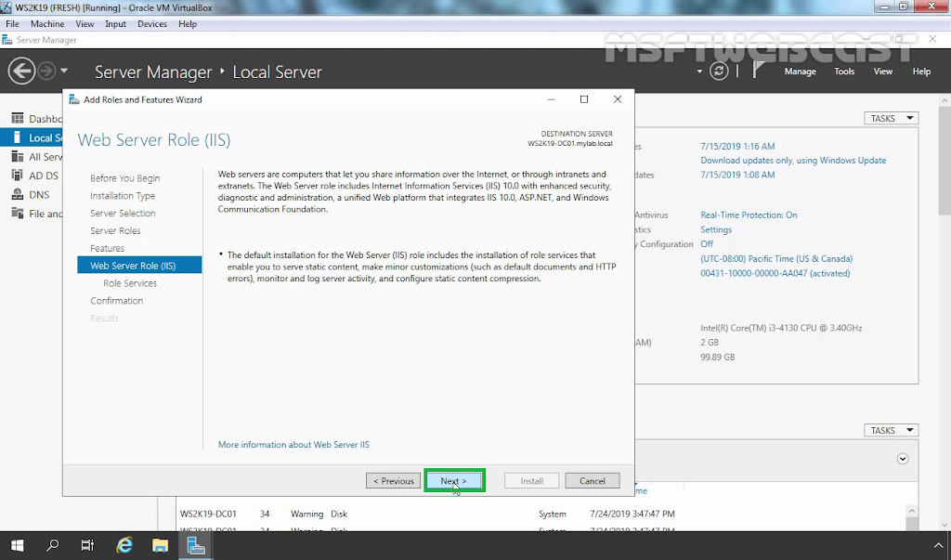Show hidden system tray icons chevron
Screen dimensions: 951x560
pos(939,545)
